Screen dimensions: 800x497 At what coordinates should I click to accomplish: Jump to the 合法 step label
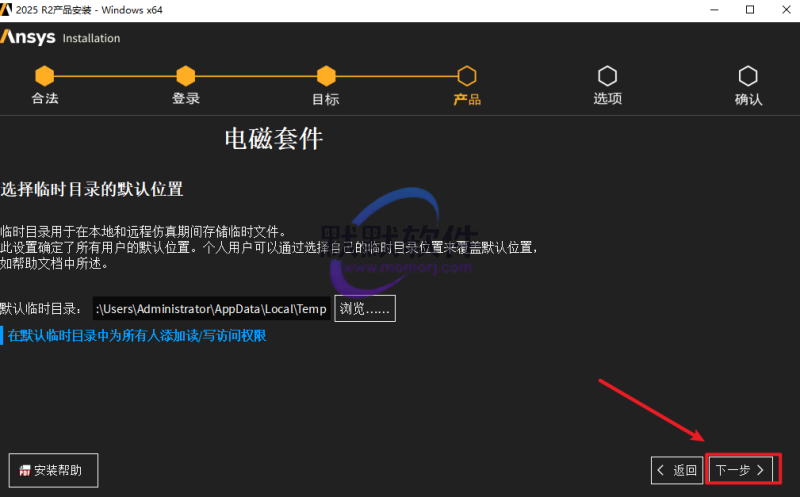click(44, 99)
